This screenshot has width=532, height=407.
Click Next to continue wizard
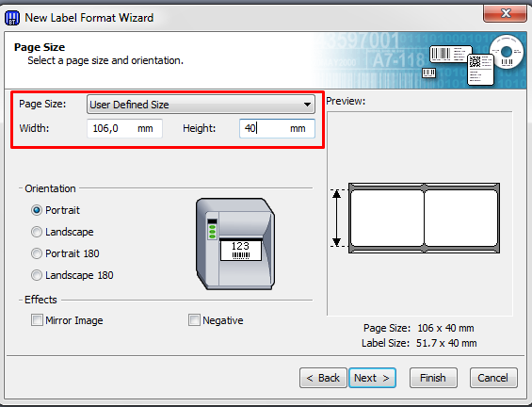(372, 378)
